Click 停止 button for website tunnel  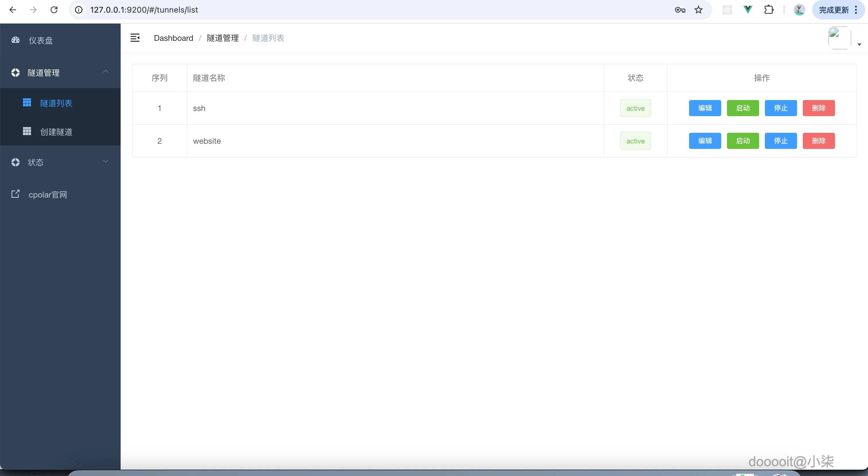[780, 141]
